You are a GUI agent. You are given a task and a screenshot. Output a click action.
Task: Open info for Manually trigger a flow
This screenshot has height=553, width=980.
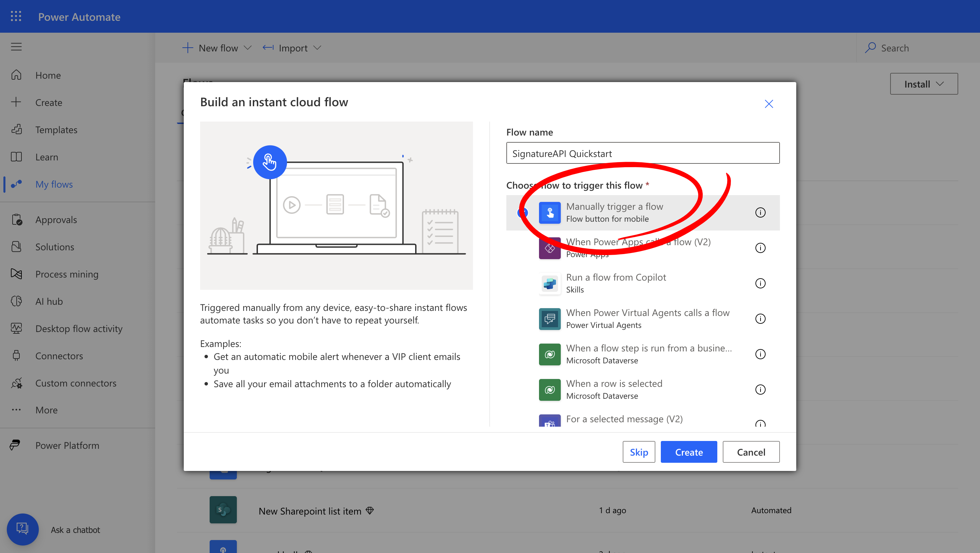(x=760, y=212)
